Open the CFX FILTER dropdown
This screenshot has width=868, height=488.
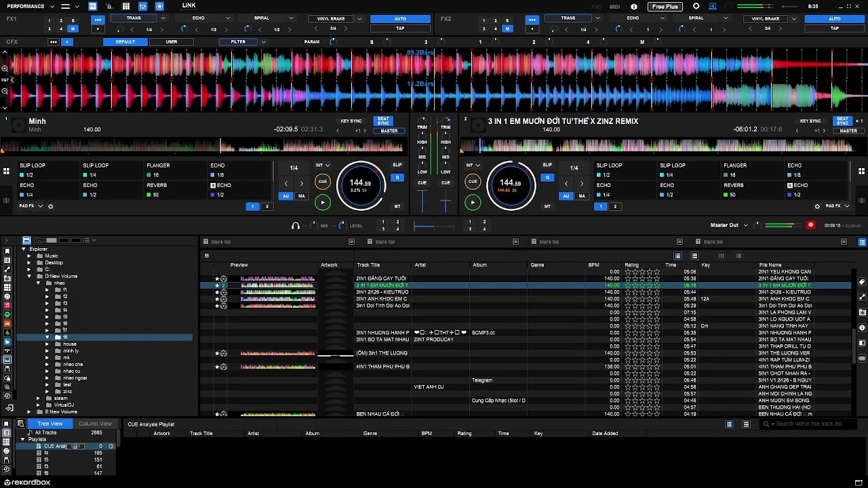click(x=264, y=42)
